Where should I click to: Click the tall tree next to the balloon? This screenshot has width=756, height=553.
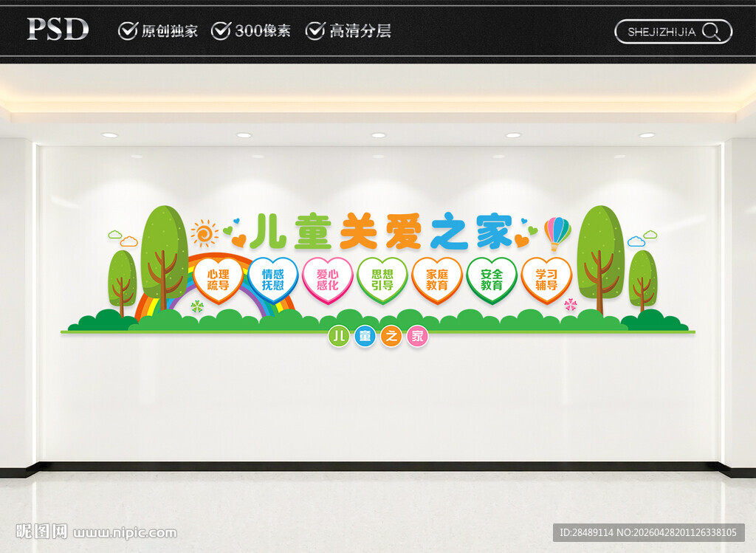coord(600,259)
